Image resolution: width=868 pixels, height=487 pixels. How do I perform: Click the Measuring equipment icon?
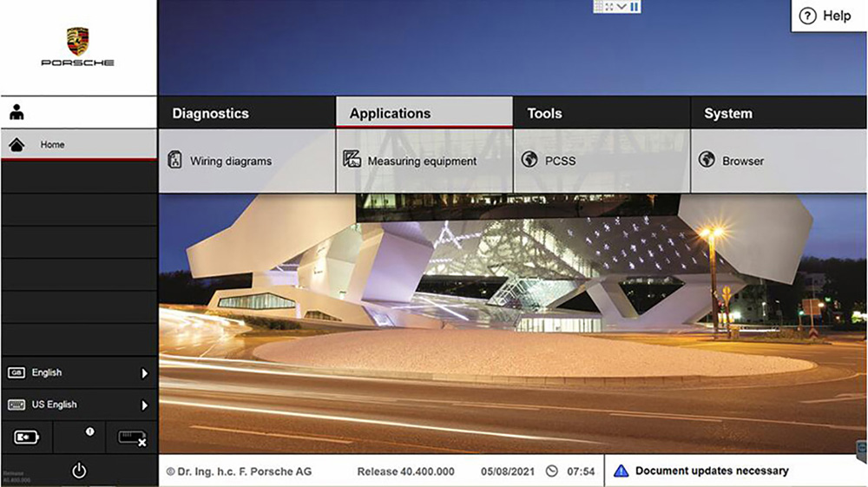[x=352, y=159]
